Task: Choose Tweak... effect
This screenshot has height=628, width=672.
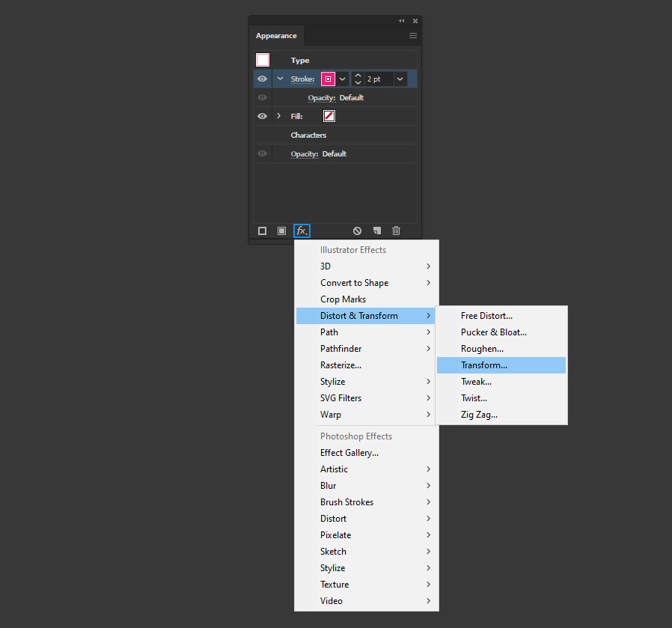Action: click(501, 382)
